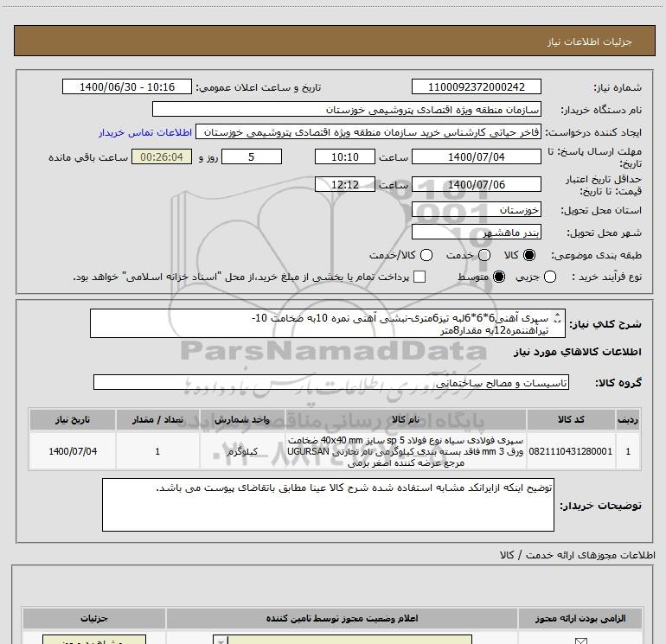The image size is (666, 644).
Task: Select the جزیی purchase type radio
Action: (x=550, y=277)
